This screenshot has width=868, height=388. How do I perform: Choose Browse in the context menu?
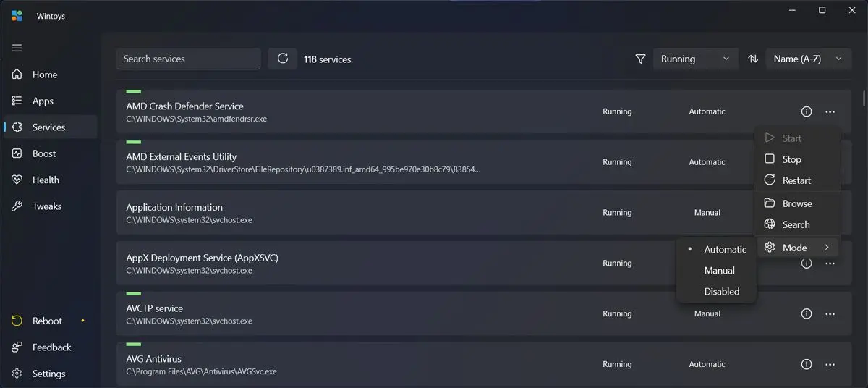tap(797, 203)
